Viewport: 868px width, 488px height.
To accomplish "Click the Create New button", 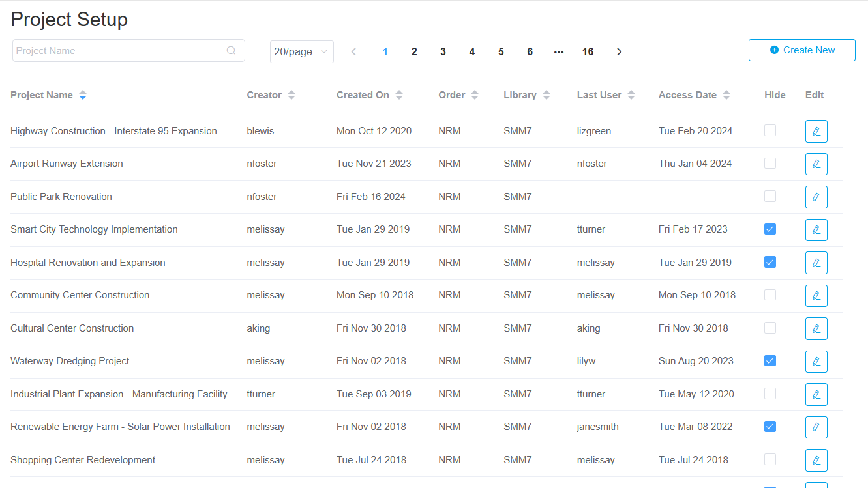I will (801, 50).
